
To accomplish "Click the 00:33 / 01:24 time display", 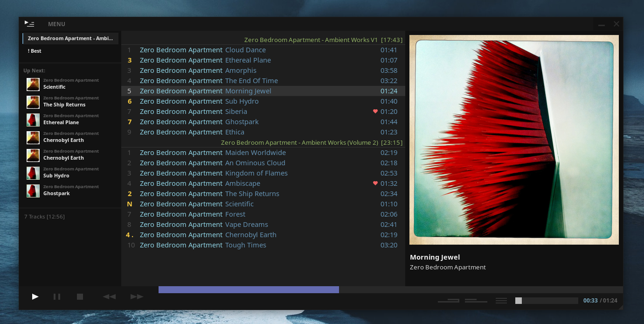I will coord(600,301).
